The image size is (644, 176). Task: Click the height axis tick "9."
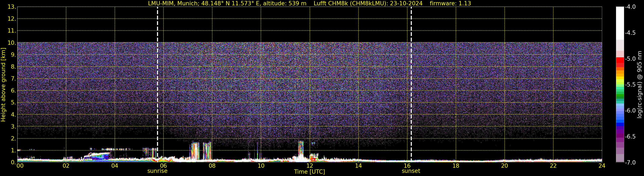[x=13, y=55]
